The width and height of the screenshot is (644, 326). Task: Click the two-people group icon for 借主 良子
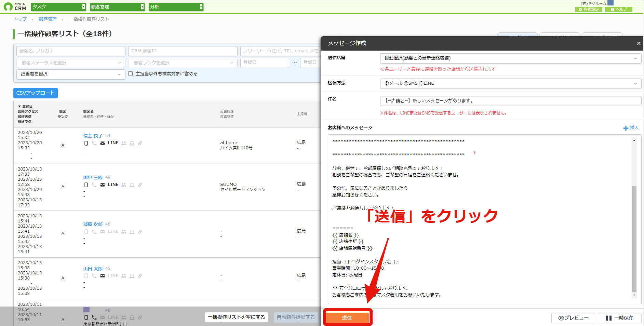[x=124, y=143]
